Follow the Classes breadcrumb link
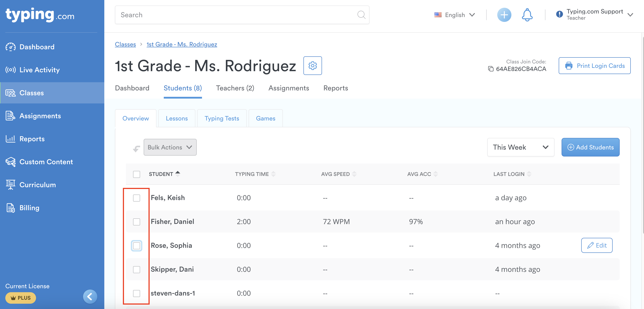The image size is (644, 309). [x=125, y=44]
